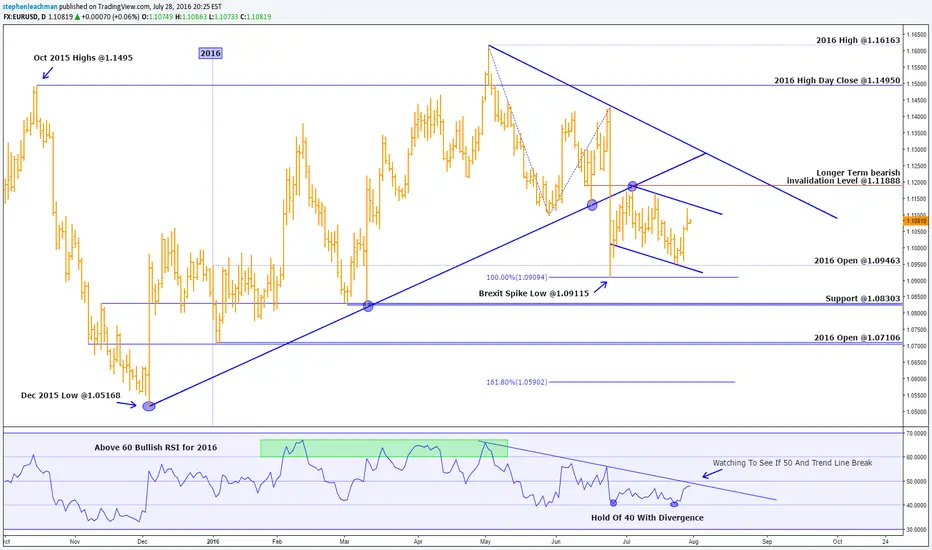
Task: Click the blue circle at Dec 2015 low
Action: 149,406
